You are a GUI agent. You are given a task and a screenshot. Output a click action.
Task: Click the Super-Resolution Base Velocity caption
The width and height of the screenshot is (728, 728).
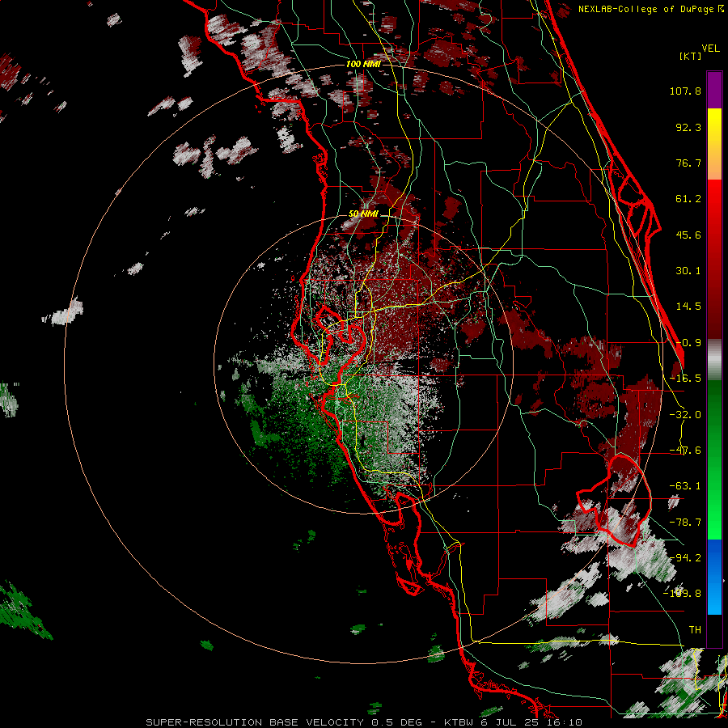[364, 722]
